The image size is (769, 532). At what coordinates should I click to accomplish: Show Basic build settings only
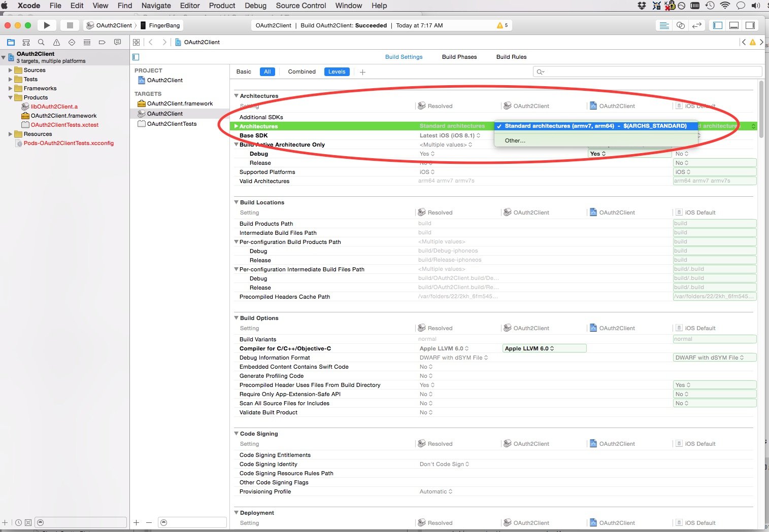[x=244, y=72]
